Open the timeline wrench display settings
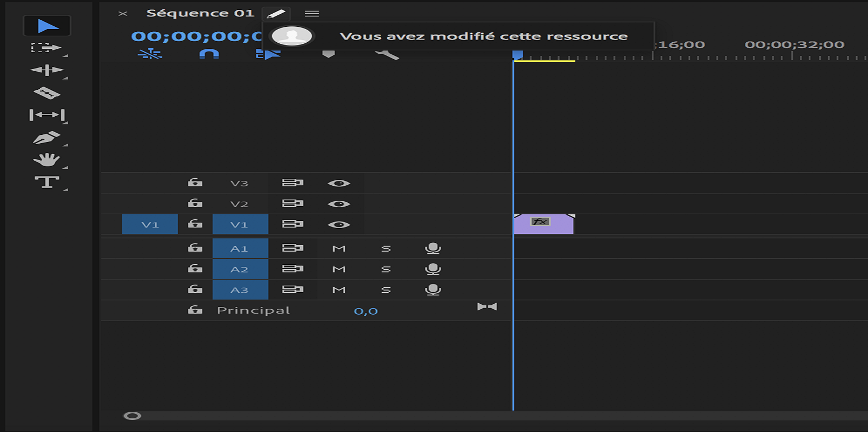 pyautogui.click(x=387, y=54)
